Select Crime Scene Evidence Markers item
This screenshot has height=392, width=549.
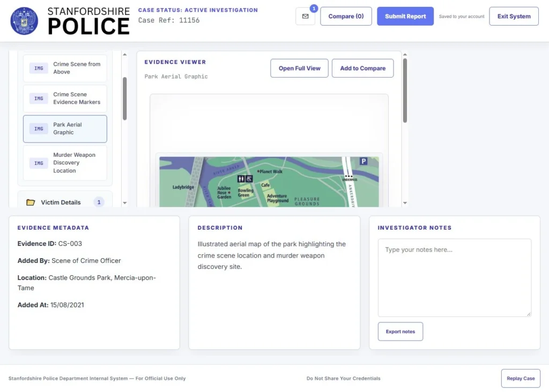[65, 98]
